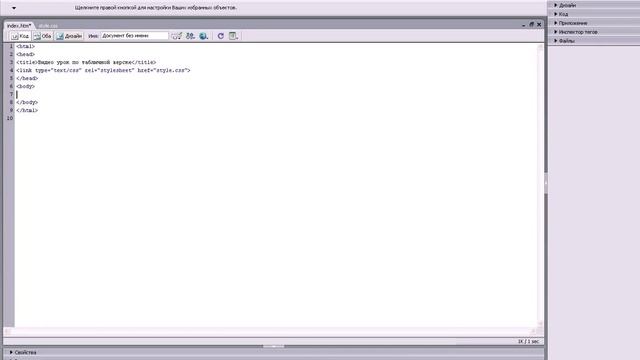Screen dimensions: 640x360
Task: Open the insert bar dropdown arrow
Action: [x=14, y=8]
